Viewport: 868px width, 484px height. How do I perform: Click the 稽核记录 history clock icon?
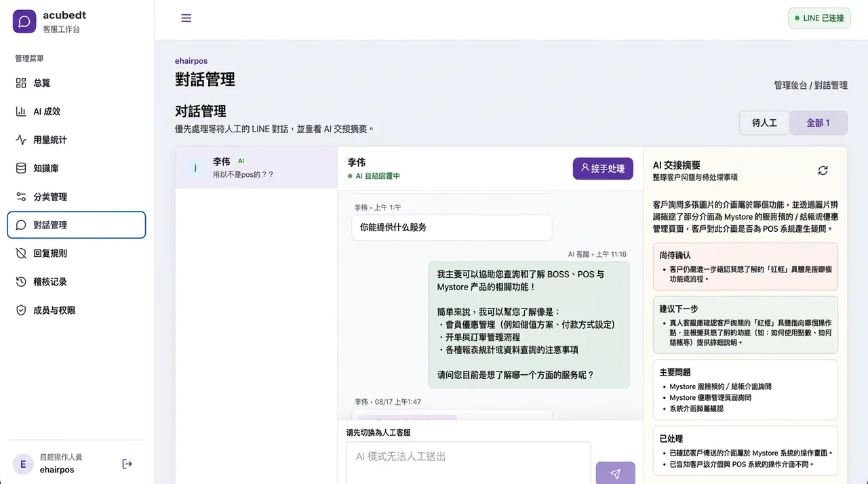21,282
